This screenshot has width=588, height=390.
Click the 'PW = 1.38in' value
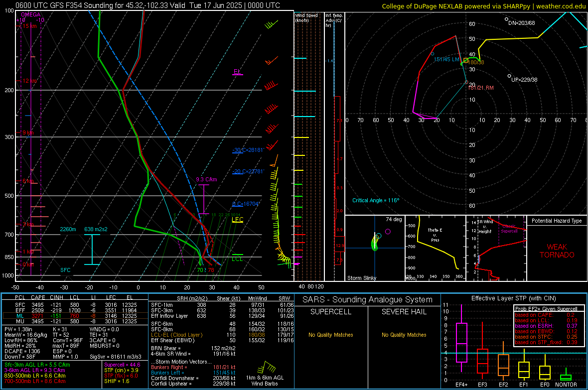click(x=18, y=329)
